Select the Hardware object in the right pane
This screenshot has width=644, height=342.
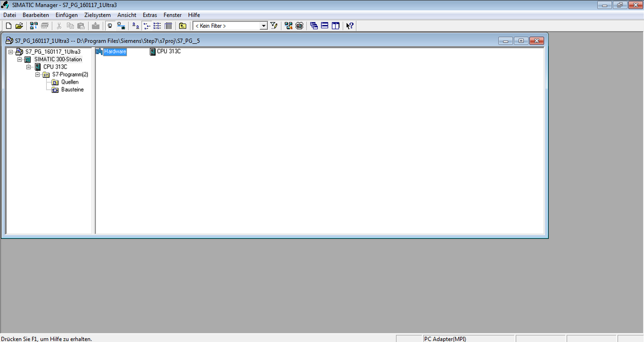pyautogui.click(x=114, y=51)
